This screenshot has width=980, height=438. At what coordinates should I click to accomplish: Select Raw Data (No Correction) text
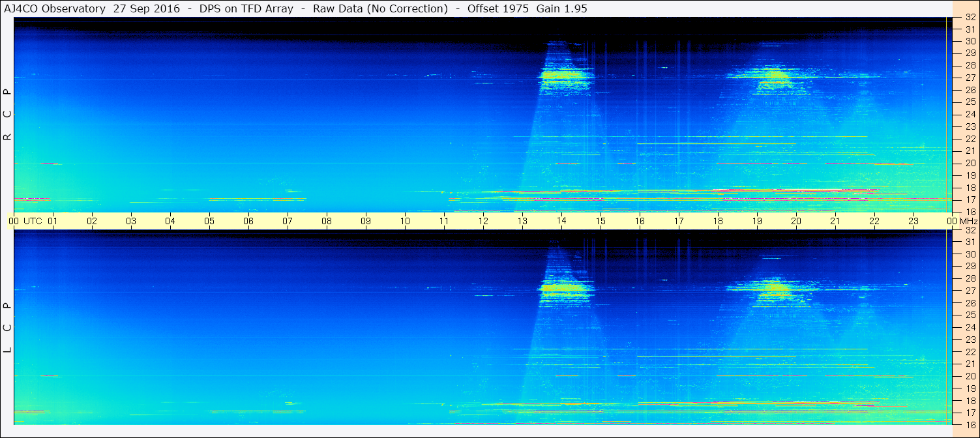coord(380,8)
